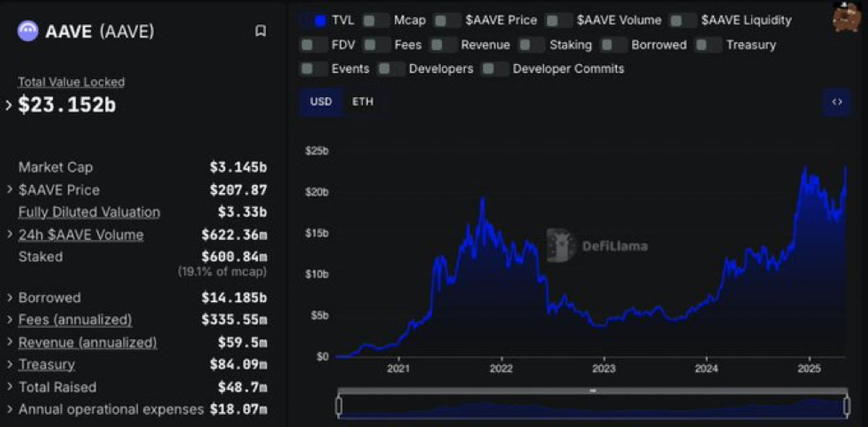Click the Market Cap value $3.145b
Screen dimensions: 868x427
(x=238, y=168)
